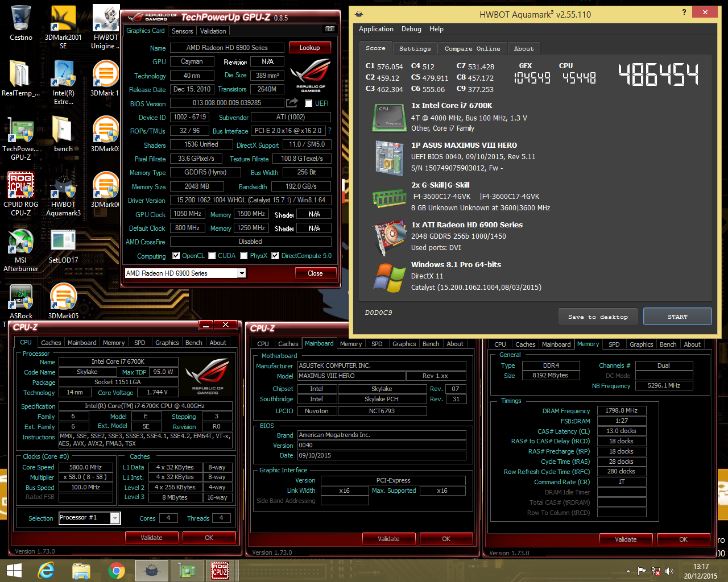Open the Cestino recycle bin icon

pos(20,23)
